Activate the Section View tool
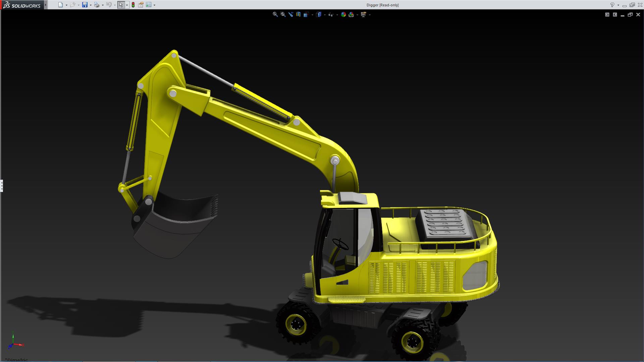 pyautogui.click(x=298, y=14)
